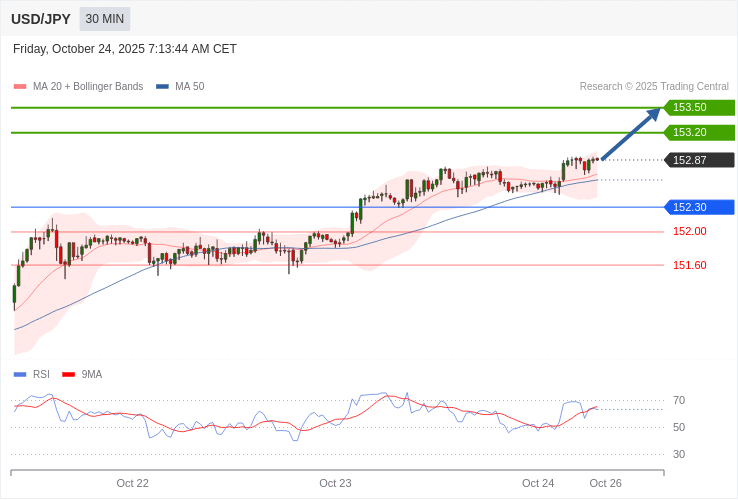Click the RSI 70 level label
The width and height of the screenshot is (738, 500).
[679, 400]
